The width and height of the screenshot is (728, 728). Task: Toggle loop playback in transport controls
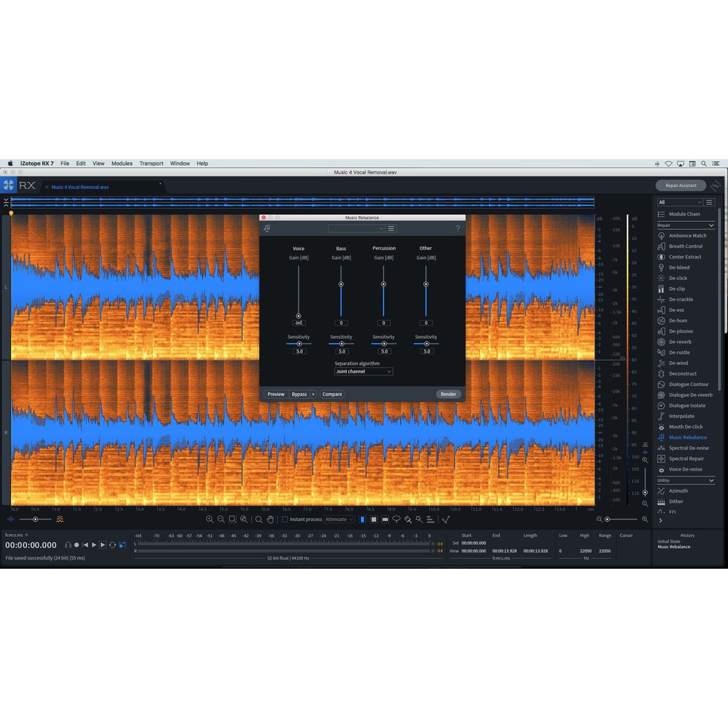click(x=112, y=545)
